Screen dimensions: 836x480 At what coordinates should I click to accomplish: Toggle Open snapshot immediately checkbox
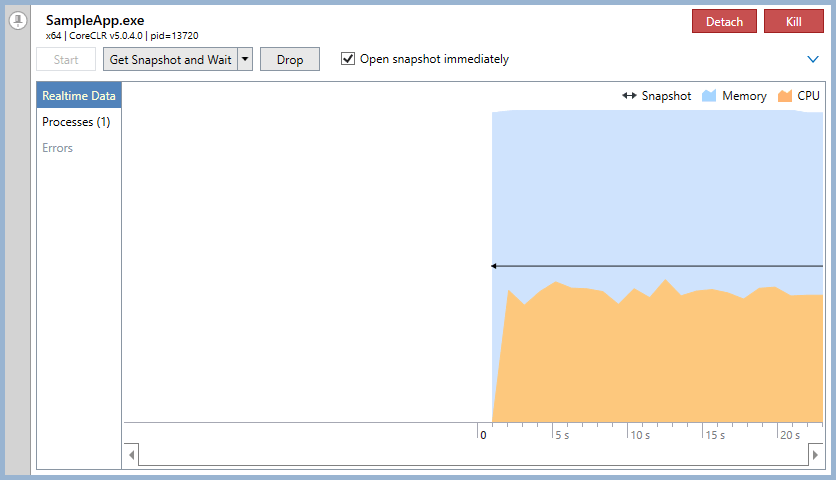point(348,59)
